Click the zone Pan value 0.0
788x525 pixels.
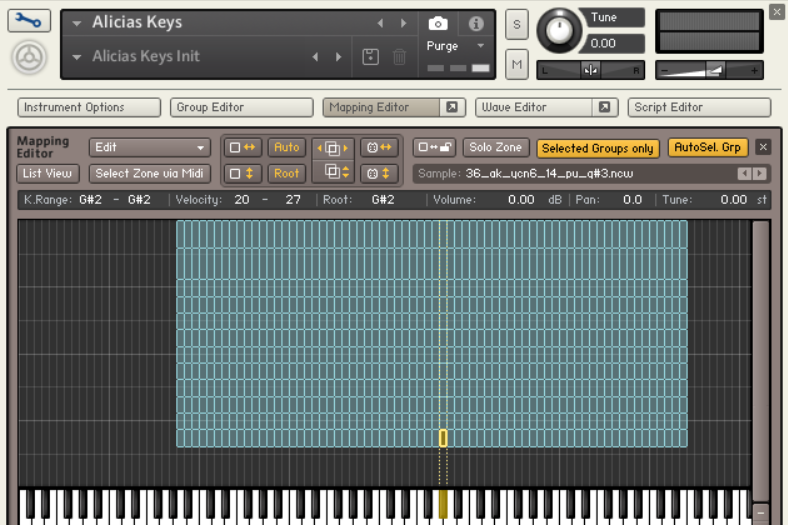[632, 200]
